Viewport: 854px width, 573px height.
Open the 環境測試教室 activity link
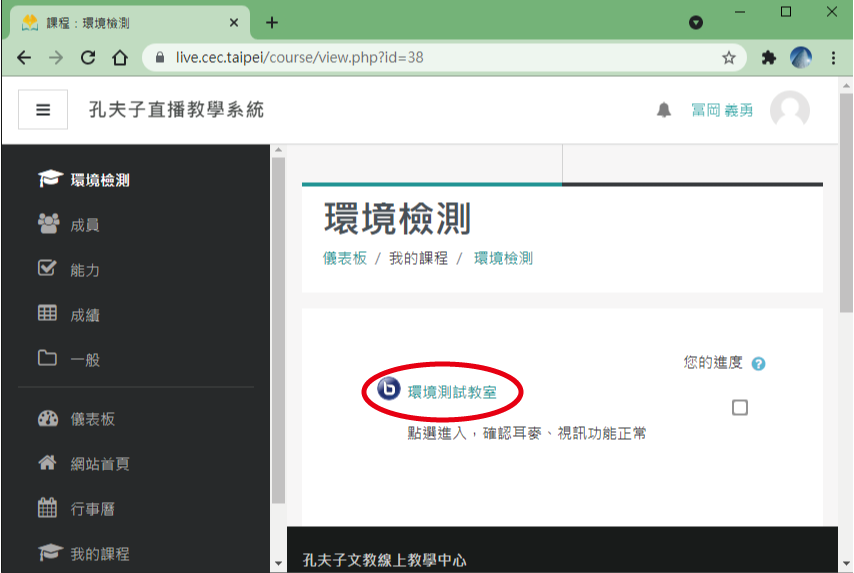coord(452,392)
